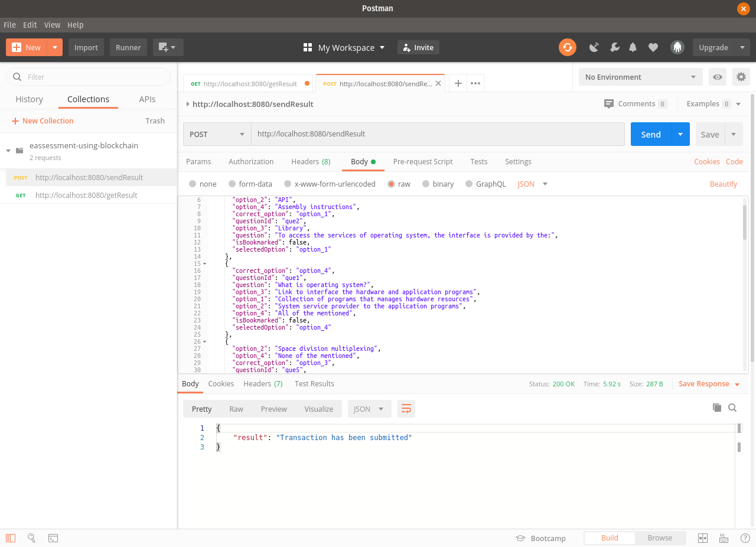Click the request URL input field
Viewport: 756px width, 547px height.
438,134
